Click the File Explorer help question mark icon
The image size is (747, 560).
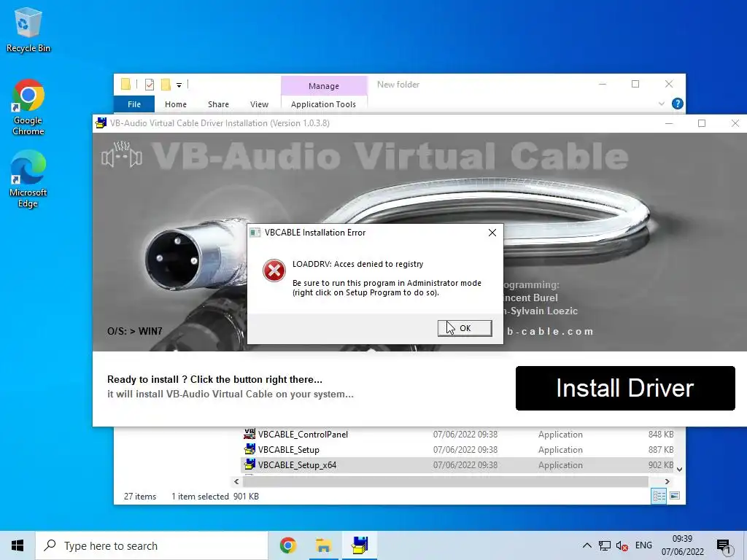click(677, 104)
